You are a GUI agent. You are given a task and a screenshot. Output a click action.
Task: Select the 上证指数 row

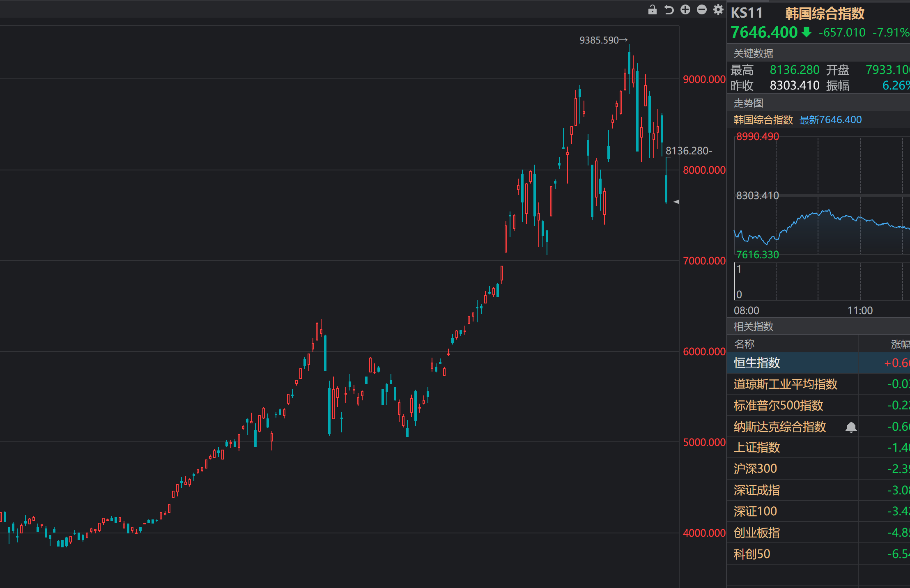[818, 447]
